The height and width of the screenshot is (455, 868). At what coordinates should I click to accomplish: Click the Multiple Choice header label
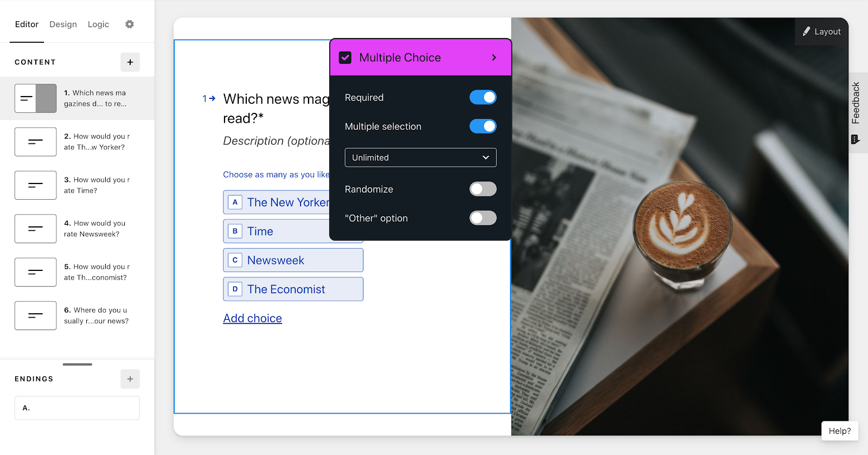(x=400, y=58)
